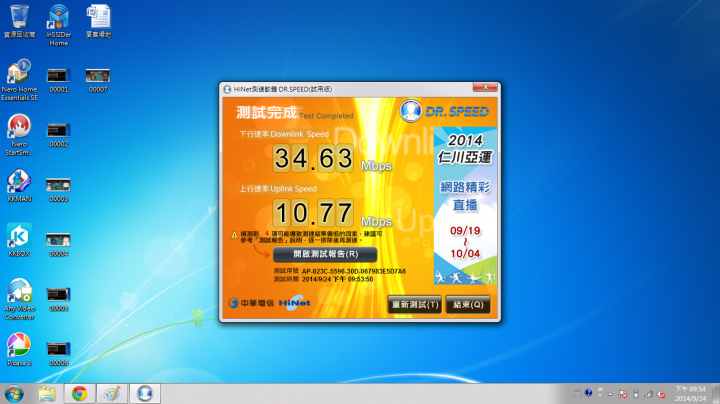Open Action Center flag tray icon
The height and width of the screenshot is (404, 720).
(623, 394)
